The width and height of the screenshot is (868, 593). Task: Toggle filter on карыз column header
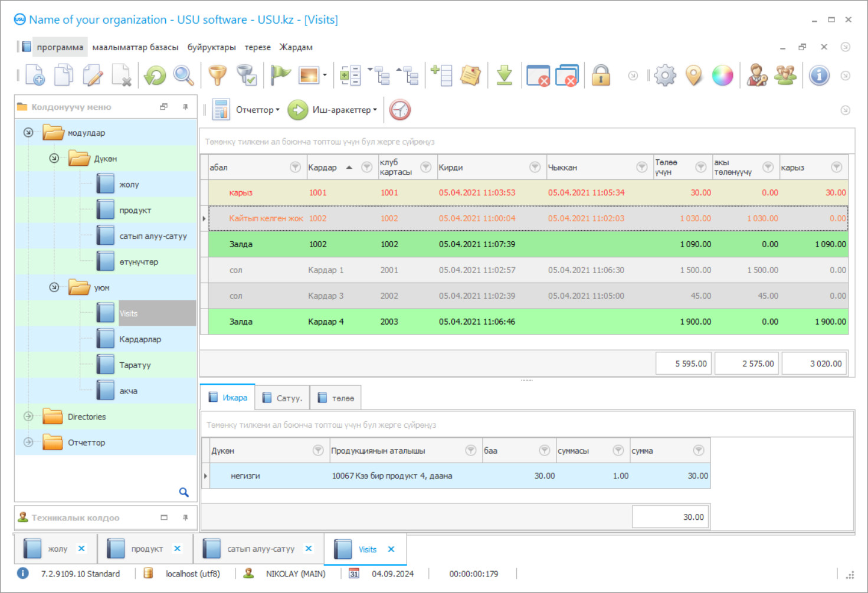[x=836, y=168]
